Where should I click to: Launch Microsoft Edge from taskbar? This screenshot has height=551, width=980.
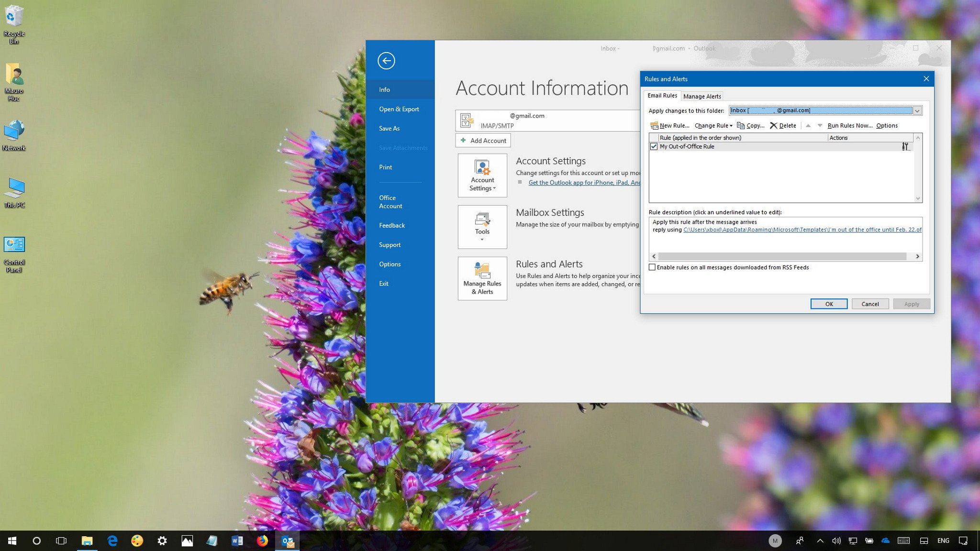(112, 540)
